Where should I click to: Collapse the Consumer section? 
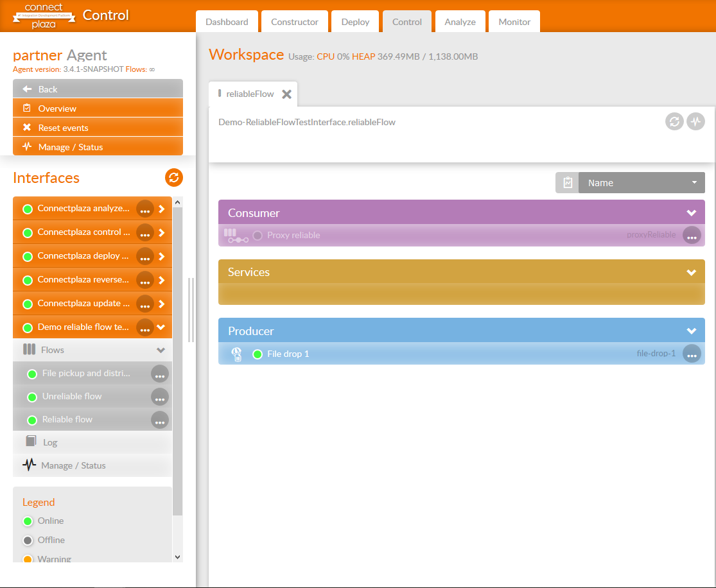point(692,213)
